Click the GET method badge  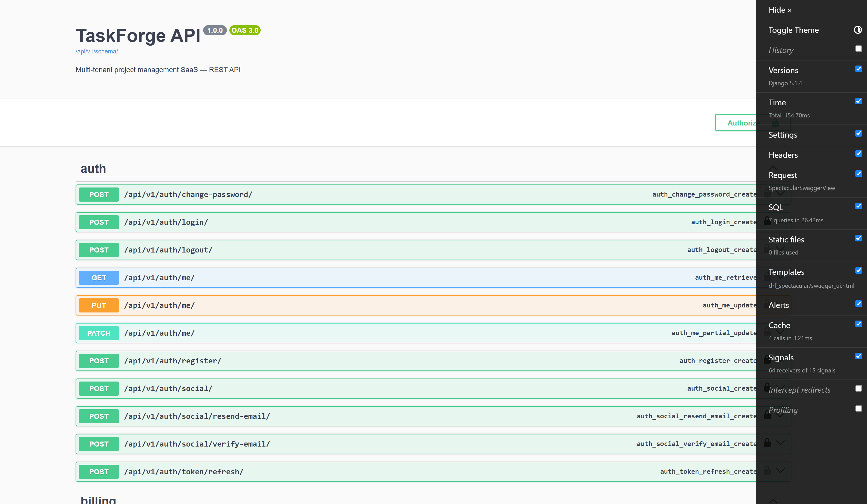point(99,278)
